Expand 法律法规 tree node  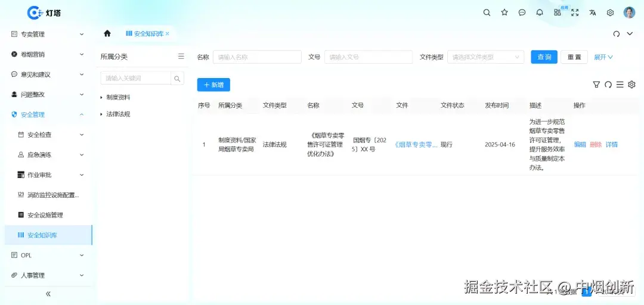point(101,114)
